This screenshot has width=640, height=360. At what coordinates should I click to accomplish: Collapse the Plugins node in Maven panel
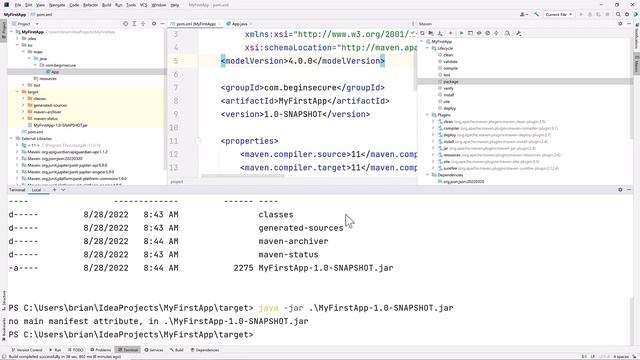pyautogui.click(x=427, y=115)
